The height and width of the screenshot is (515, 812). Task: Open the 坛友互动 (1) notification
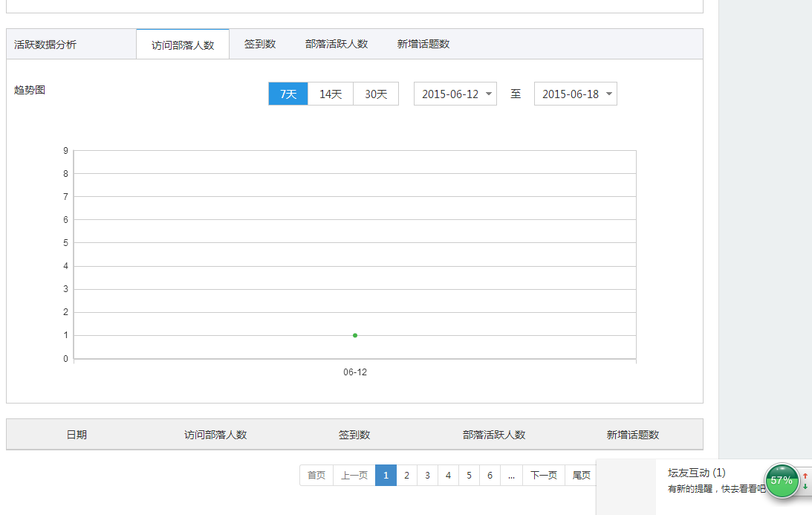click(697, 473)
